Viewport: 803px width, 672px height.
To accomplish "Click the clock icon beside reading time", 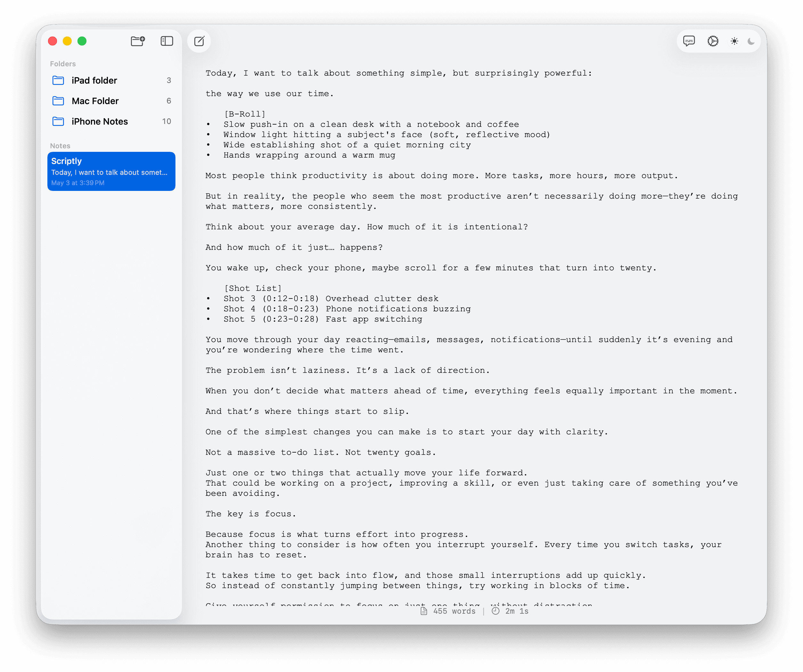I will click(x=496, y=611).
